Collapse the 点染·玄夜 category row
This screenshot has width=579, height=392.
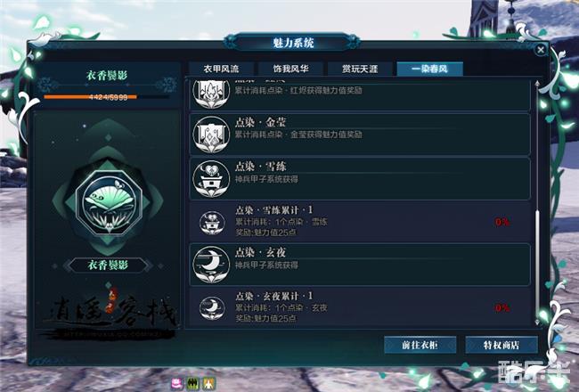tap(360, 265)
